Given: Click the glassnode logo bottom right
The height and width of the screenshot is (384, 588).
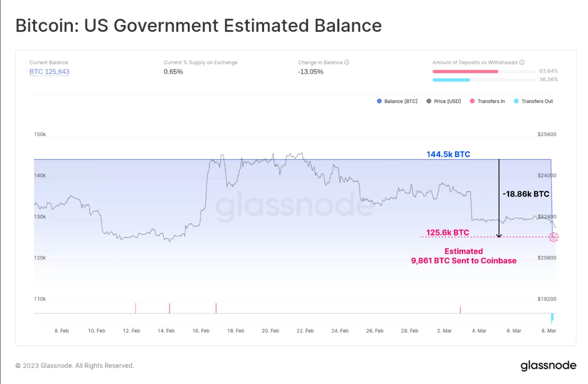Looking at the screenshot, I should [548, 366].
